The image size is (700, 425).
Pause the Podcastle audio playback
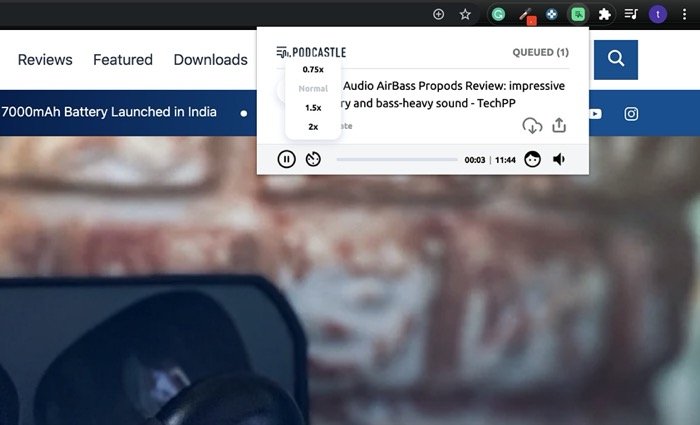[286, 159]
